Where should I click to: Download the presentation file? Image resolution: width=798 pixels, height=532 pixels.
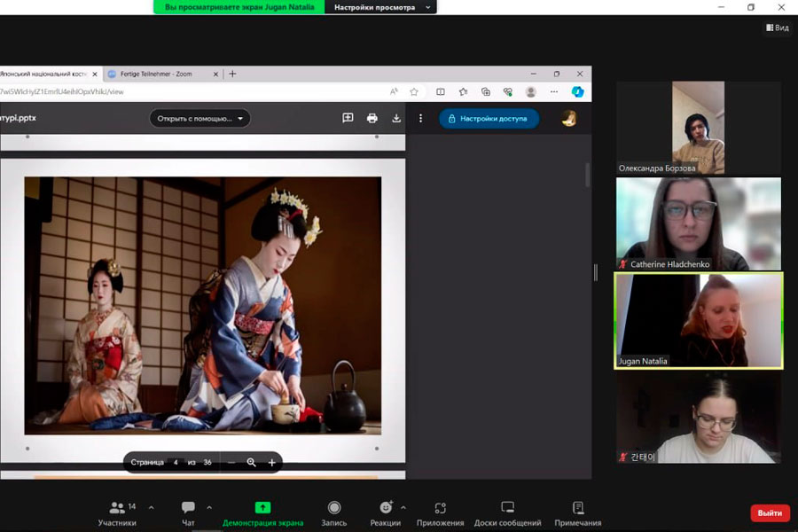pos(396,118)
